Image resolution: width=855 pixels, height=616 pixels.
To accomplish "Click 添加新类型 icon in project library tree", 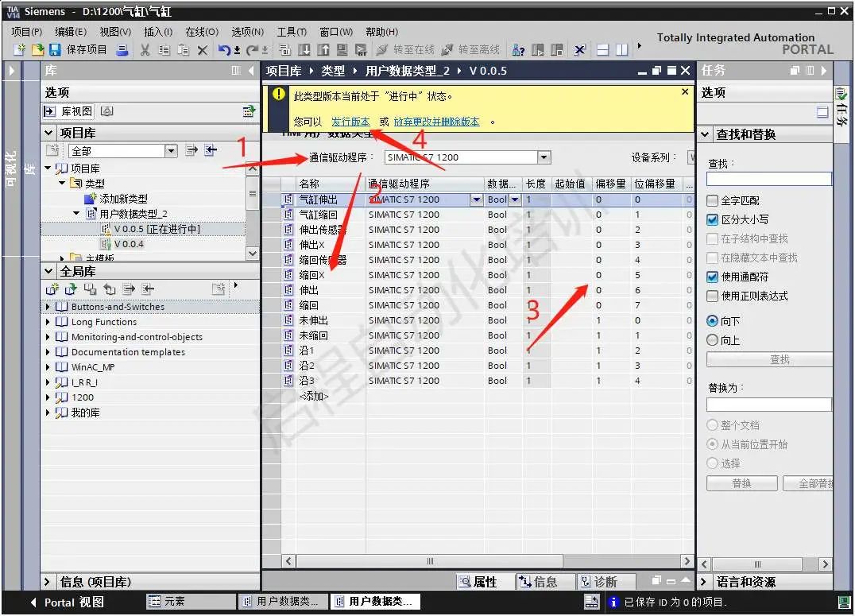I will [x=91, y=199].
